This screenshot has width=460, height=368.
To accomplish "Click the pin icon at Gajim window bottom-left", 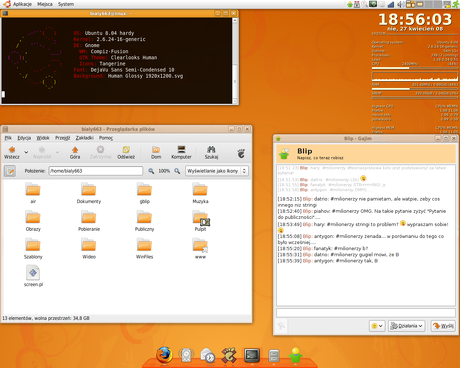I will pos(281,326).
